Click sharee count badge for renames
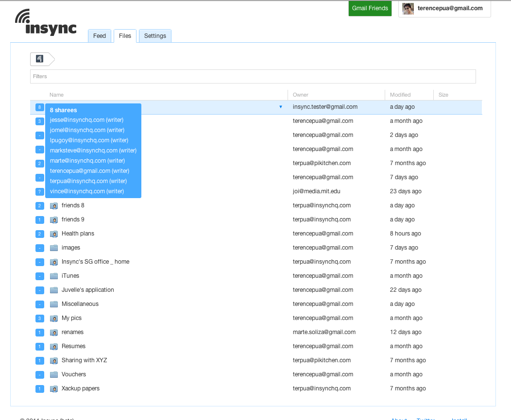Image resolution: width=511 pixels, height=420 pixels. [40, 333]
